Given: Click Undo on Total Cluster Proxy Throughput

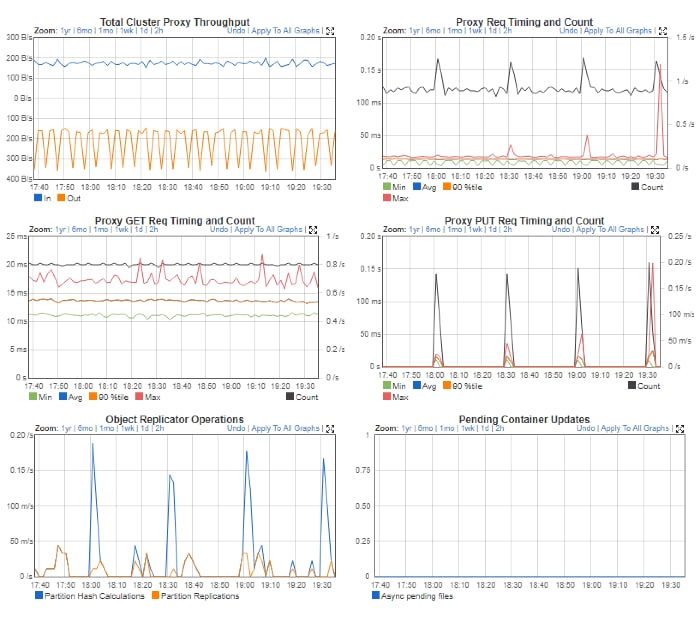Looking at the screenshot, I should [236, 30].
